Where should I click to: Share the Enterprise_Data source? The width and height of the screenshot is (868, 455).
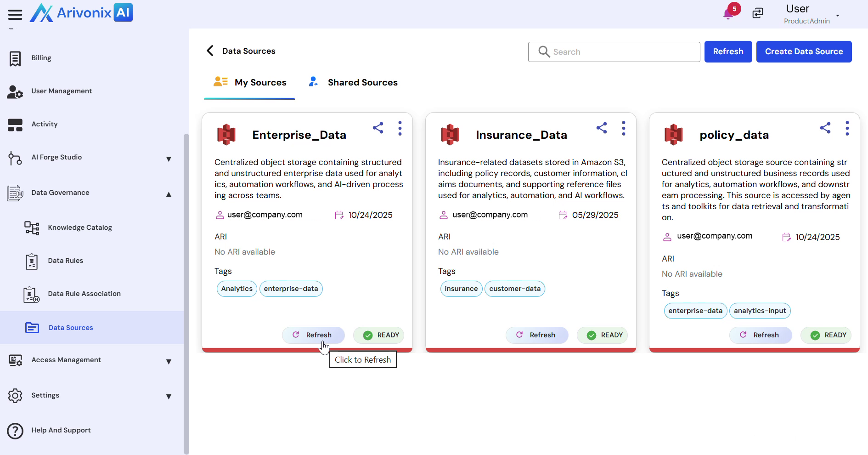click(x=378, y=128)
